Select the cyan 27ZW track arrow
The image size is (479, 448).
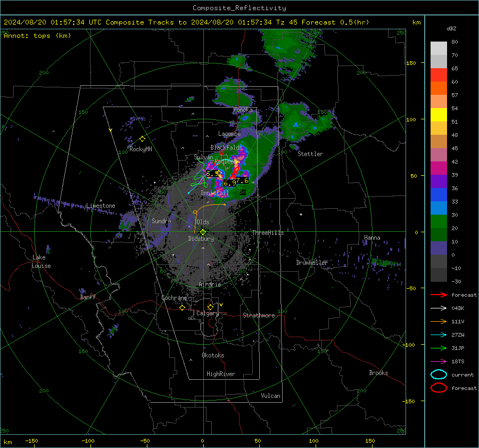point(439,335)
